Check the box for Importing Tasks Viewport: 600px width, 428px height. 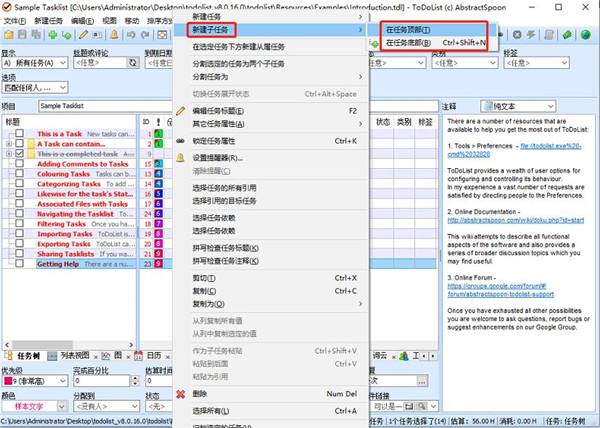20,233
